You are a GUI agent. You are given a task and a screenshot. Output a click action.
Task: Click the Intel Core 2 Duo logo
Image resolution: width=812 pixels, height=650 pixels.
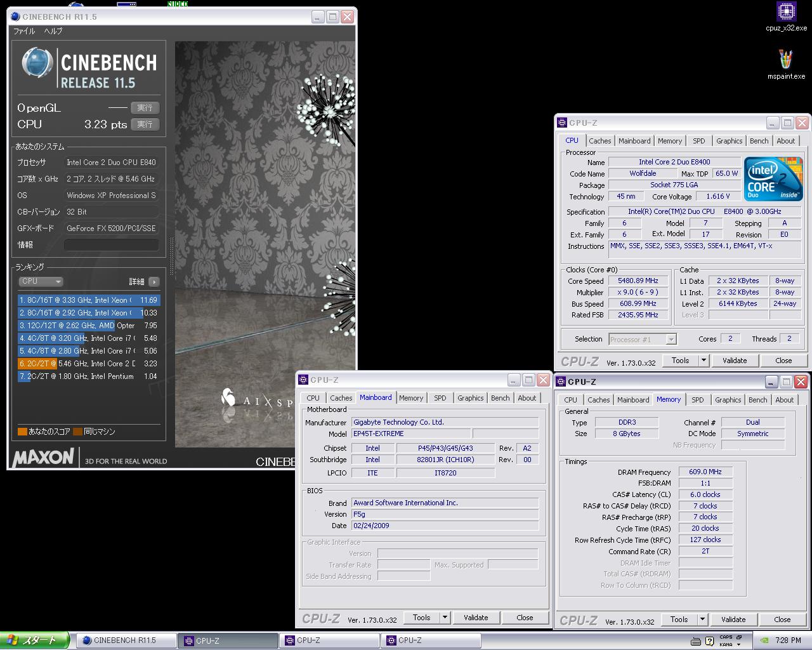(x=773, y=179)
